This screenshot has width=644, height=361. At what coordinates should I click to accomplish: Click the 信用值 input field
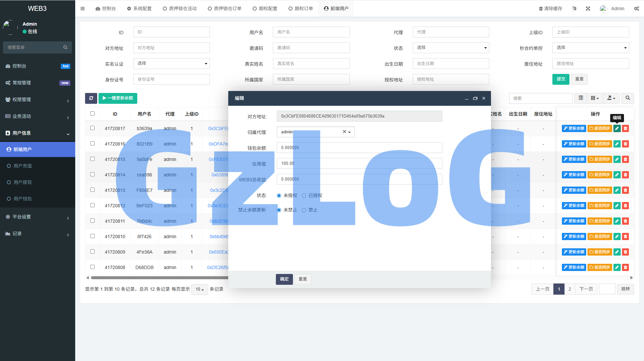pos(359,163)
